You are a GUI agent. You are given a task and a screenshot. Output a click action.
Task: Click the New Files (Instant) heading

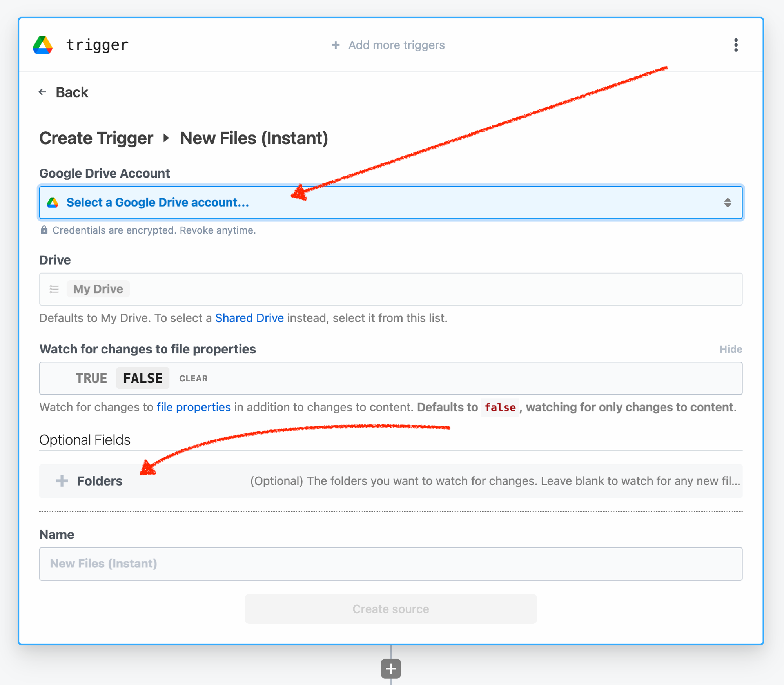pyautogui.click(x=254, y=138)
